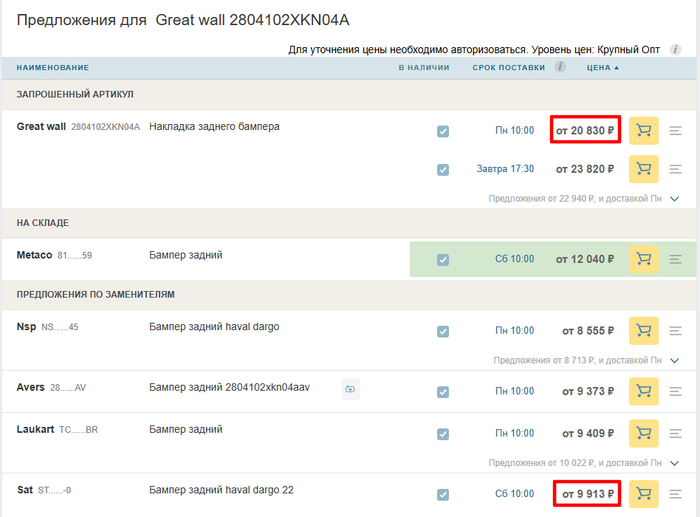Add Great wall 20 830 ₽ offer to cart
700x517 pixels.
point(643,130)
